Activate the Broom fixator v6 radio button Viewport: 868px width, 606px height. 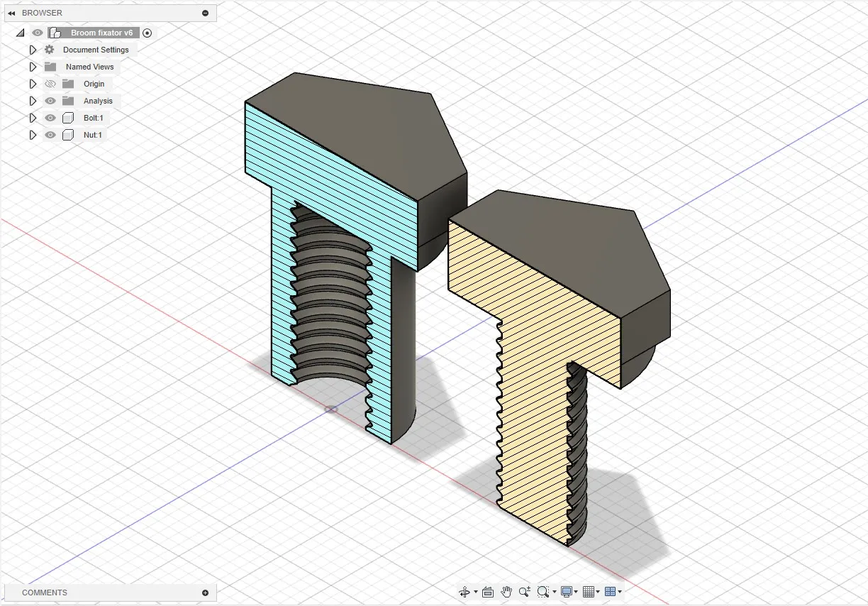point(148,33)
